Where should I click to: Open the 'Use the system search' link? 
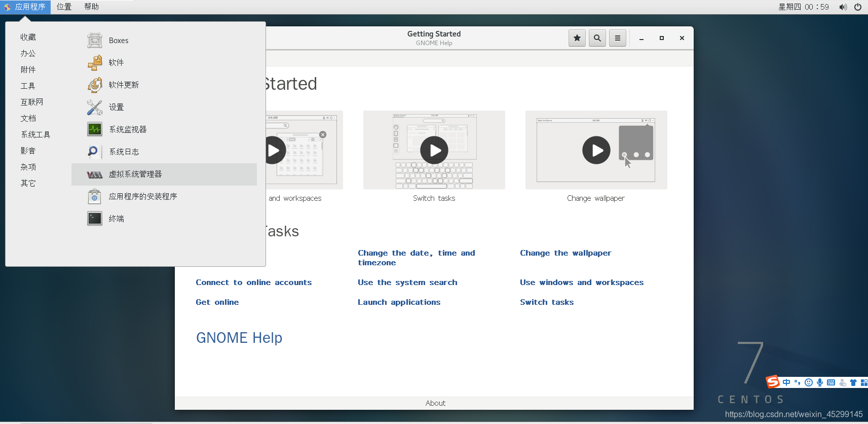pos(407,282)
